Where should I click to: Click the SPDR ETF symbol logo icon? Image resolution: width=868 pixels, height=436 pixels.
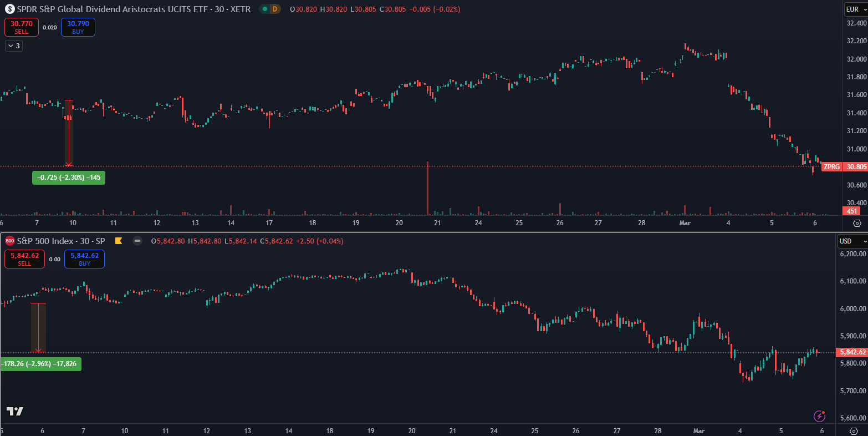(x=9, y=9)
